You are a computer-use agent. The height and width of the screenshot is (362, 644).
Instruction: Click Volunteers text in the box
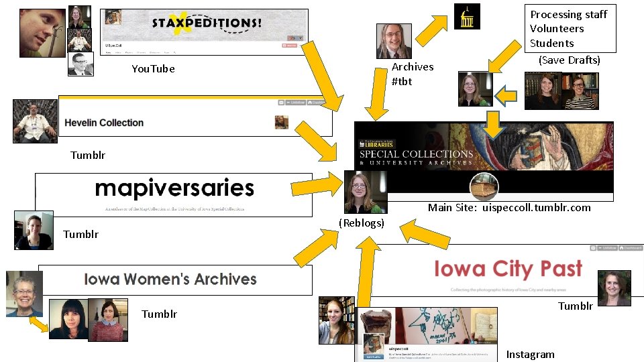pyautogui.click(x=557, y=29)
